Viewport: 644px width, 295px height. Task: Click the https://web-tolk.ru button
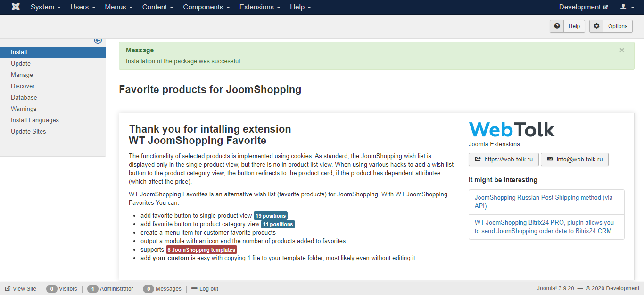pos(504,160)
